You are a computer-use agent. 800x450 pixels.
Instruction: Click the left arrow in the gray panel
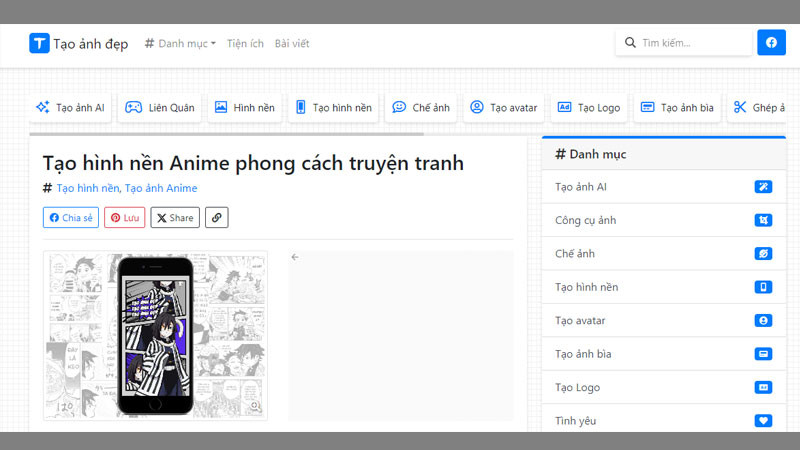pos(295,257)
